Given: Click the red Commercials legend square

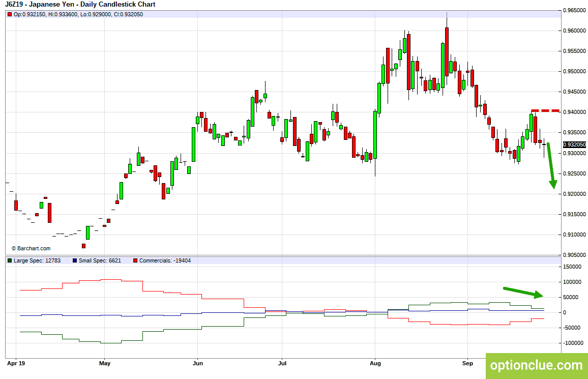Looking at the screenshot, I should pos(135,260).
